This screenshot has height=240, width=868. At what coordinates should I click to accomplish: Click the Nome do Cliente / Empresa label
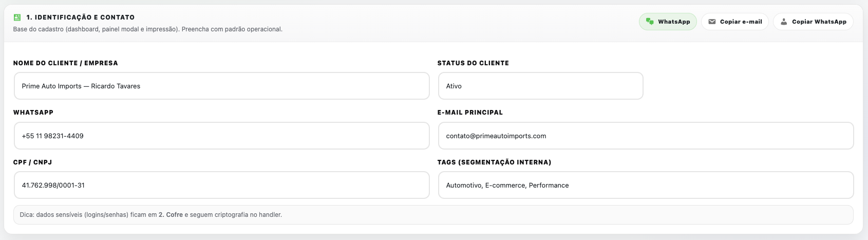tap(65, 63)
